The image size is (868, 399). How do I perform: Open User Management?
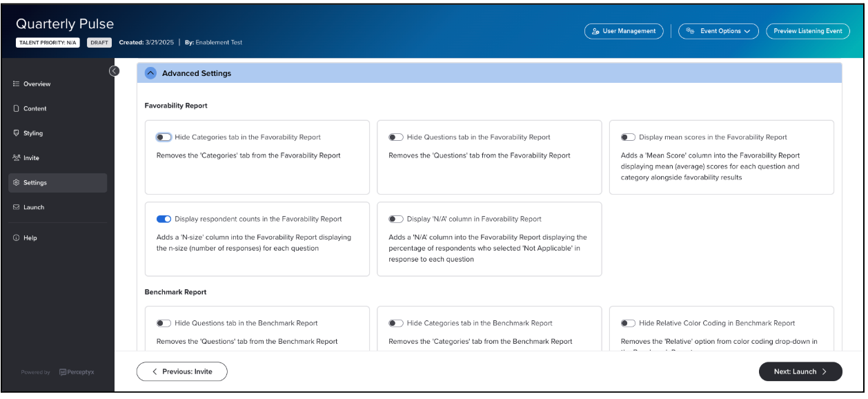pos(624,31)
